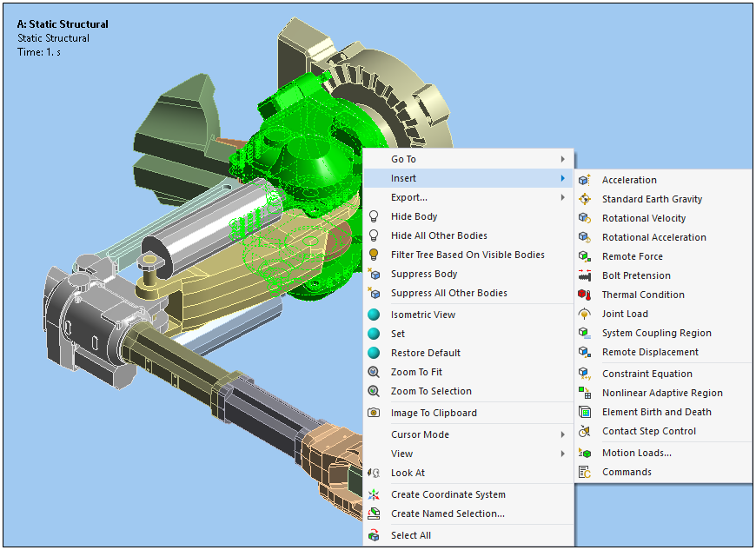Select Rotational Velocity menu entry
756x550 pixels.
643,218
